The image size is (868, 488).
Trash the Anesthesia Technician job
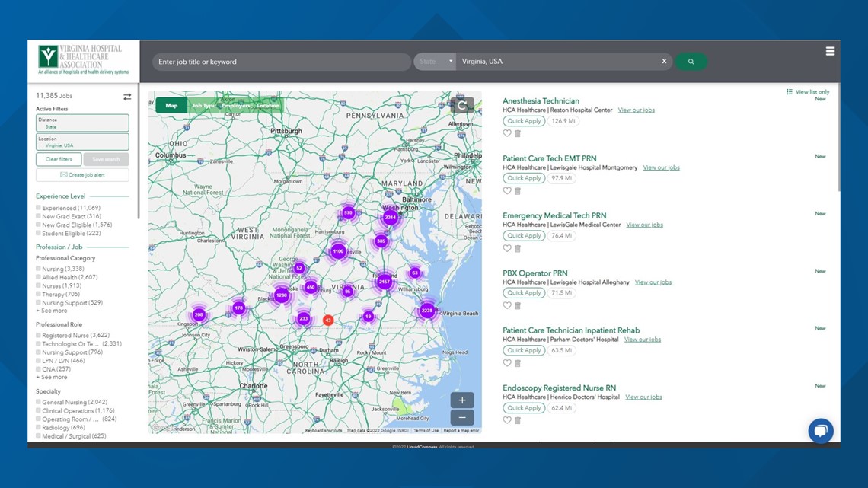pos(518,133)
